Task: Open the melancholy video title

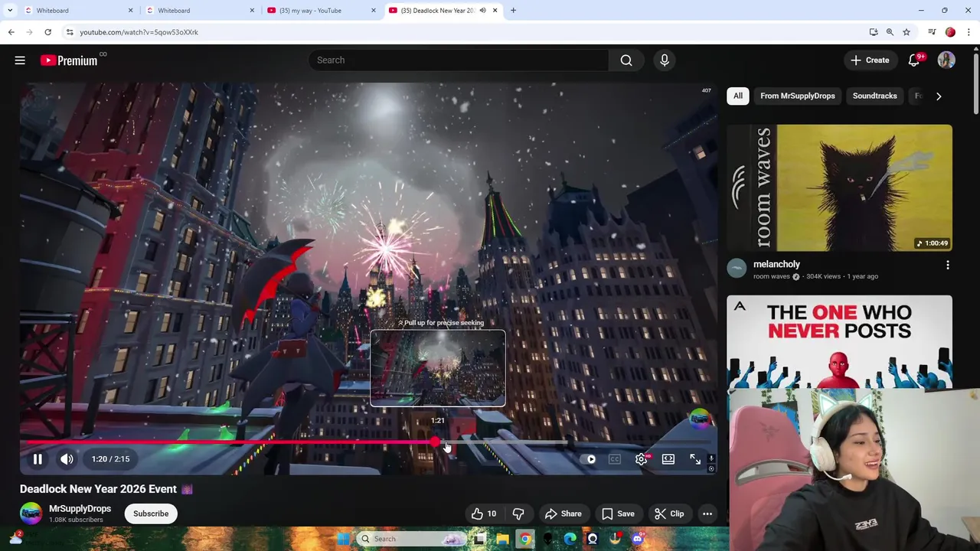Action: point(776,264)
